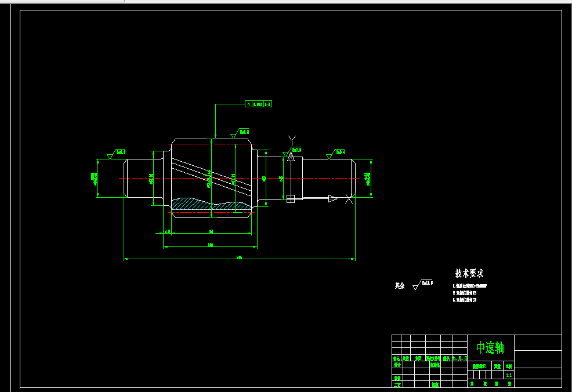
Task: Pick the roughness symbol on gear top surface
Action: 240,133
